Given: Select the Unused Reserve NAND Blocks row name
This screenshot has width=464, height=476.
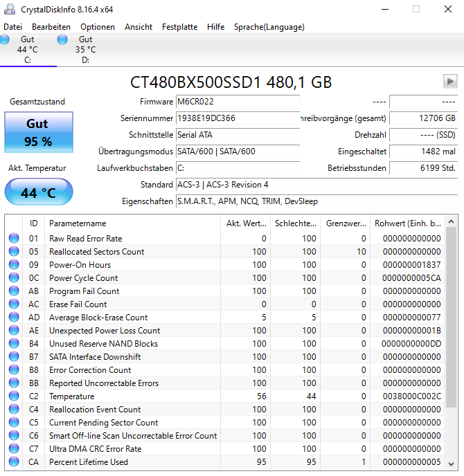Looking at the screenshot, I should click(x=104, y=344).
